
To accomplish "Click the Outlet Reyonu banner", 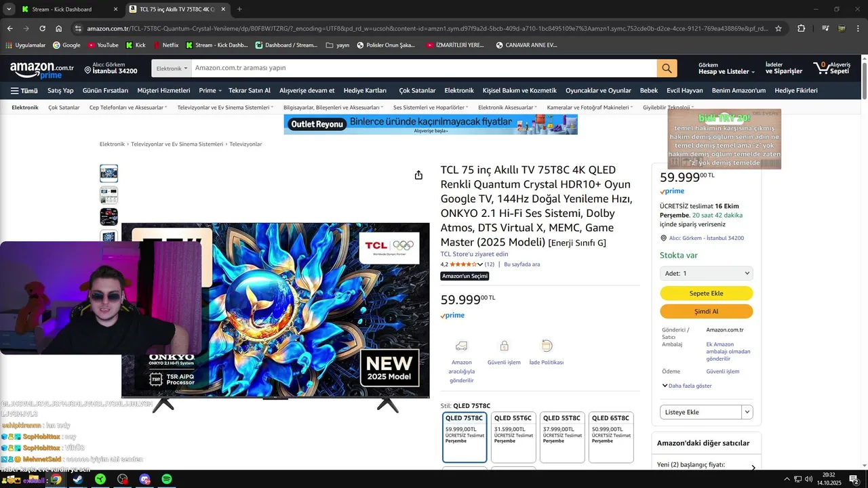I will [x=431, y=125].
